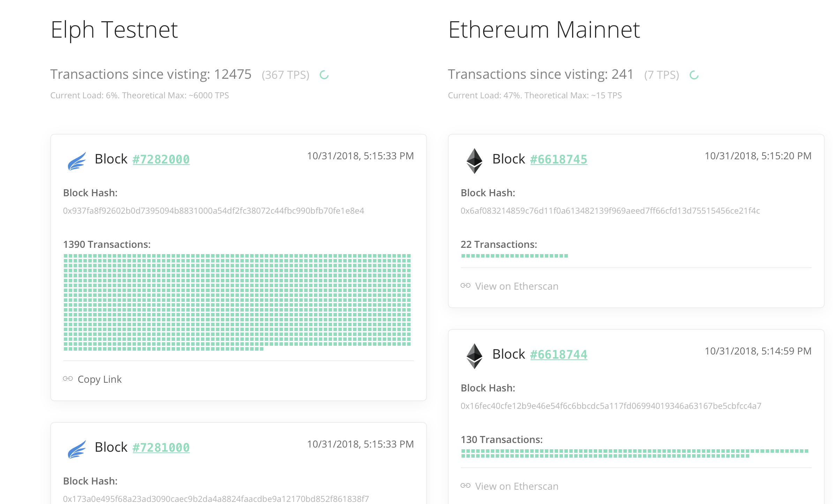This screenshot has height=504, width=833.
Task: Open Ethereum block #6618745 link
Action: 559,159
